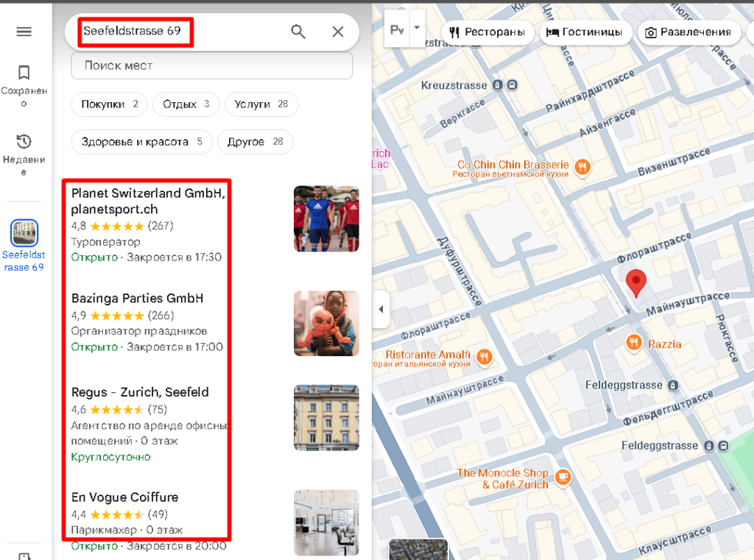Image resolution: width=754 pixels, height=560 pixels.
Task: Show Рестораны on the map
Action: [487, 32]
